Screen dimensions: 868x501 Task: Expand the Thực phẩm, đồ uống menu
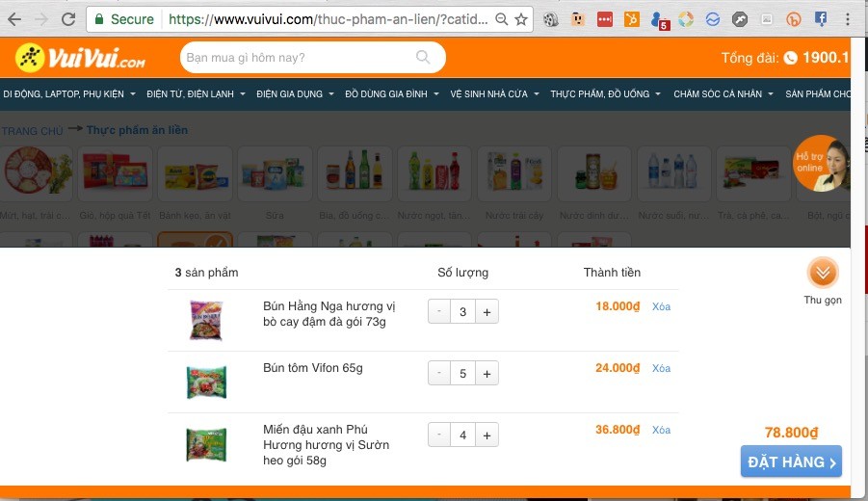point(606,94)
